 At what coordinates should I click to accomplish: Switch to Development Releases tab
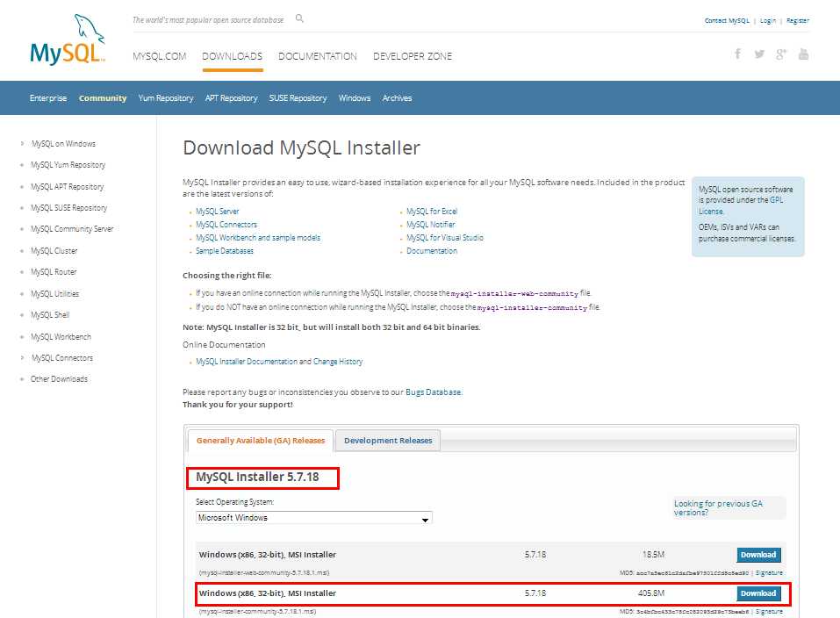click(x=388, y=441)
